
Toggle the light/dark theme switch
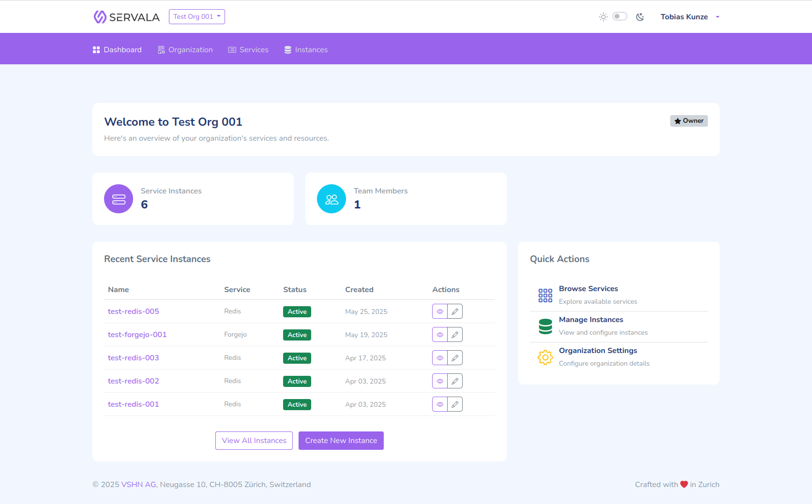click(x=619, y=16)
